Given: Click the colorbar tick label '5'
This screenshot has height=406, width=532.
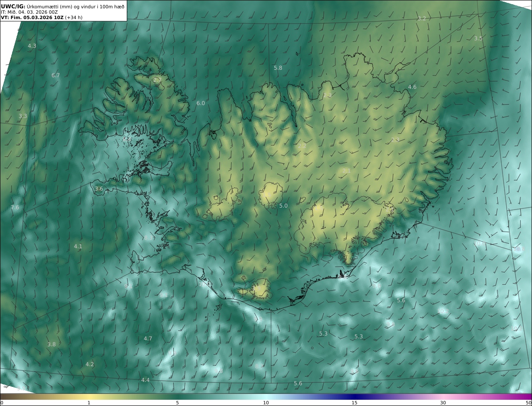Looking at the screenshot, I should point(177,403).
